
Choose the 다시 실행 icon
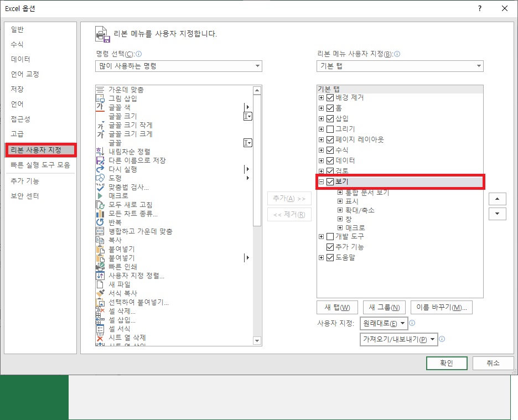click(100, 169)
